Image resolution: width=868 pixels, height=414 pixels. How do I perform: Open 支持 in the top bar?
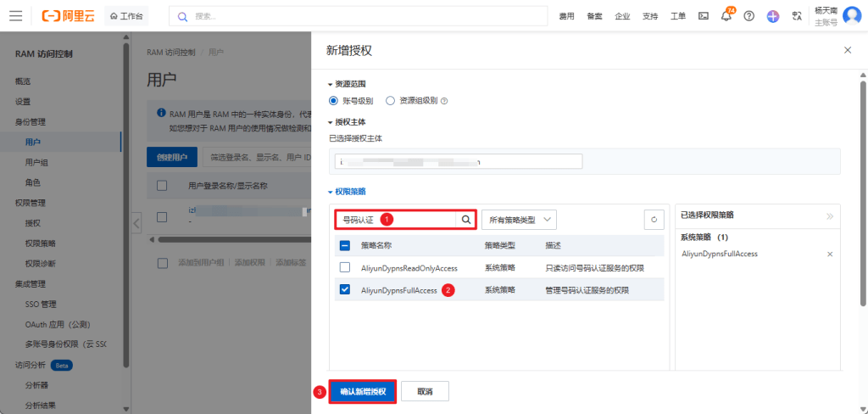(x=650, y=16)
